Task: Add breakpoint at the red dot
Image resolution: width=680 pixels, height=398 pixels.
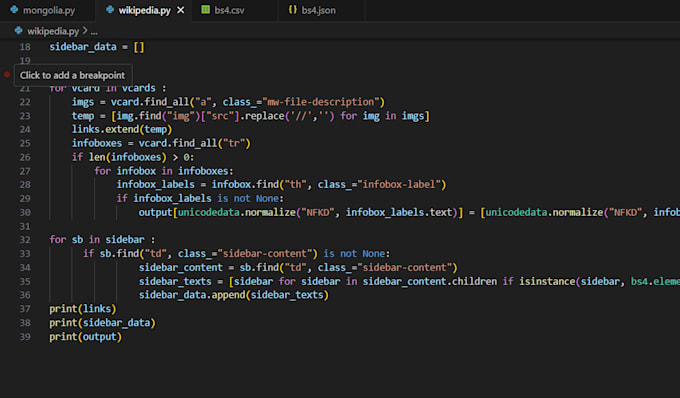Action: [7, 75]
